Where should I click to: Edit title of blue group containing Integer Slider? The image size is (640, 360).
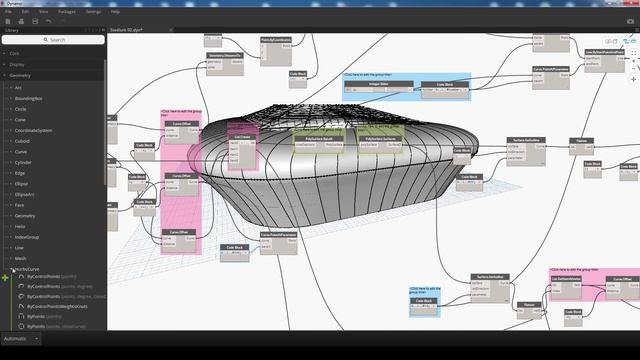click(367, 75)
